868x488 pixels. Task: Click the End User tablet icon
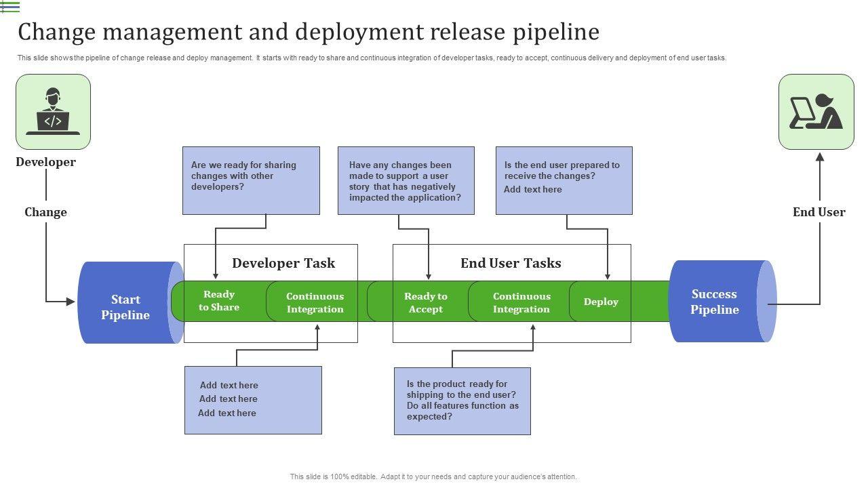[816, 112]
